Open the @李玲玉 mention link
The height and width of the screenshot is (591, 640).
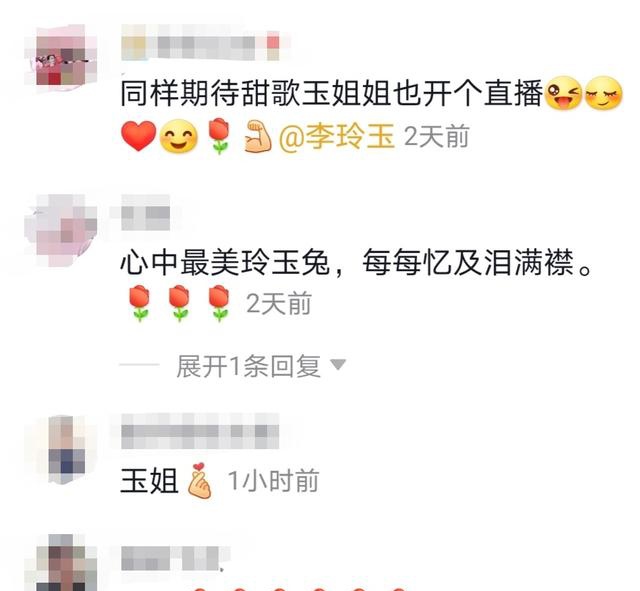point(337,136)
